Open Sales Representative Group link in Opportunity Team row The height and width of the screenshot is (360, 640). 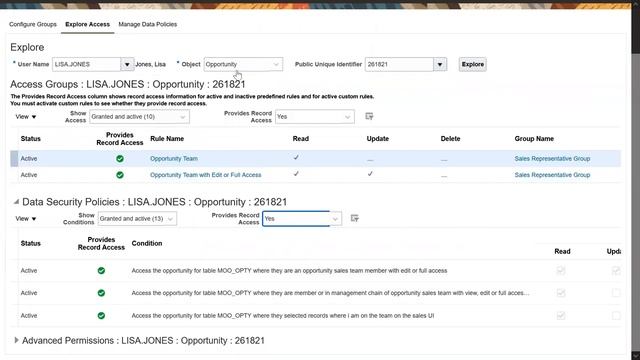pyautogui.click(x=552, y=158)
